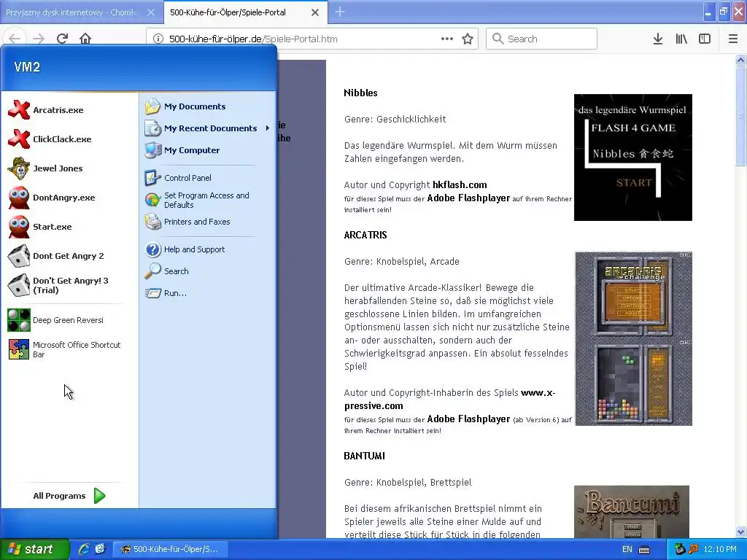Viewport: 747px width, 560px height.
Task: Click the Windows start button
Action: click(34, 549)
